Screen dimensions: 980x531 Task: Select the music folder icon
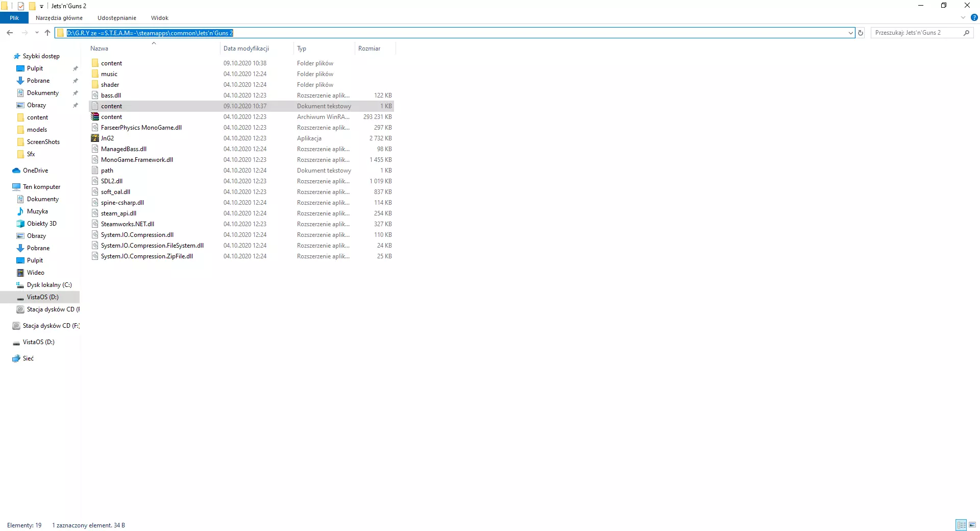point(95,74)
